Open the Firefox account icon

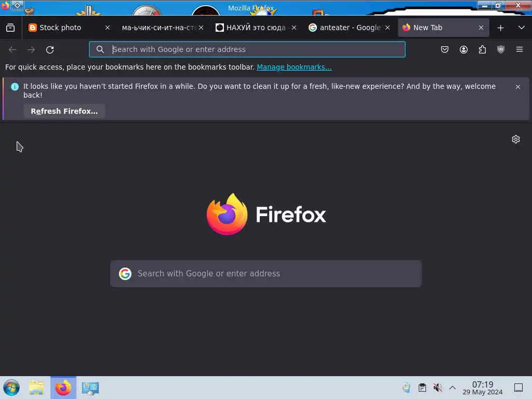click(x=463, y=49)
